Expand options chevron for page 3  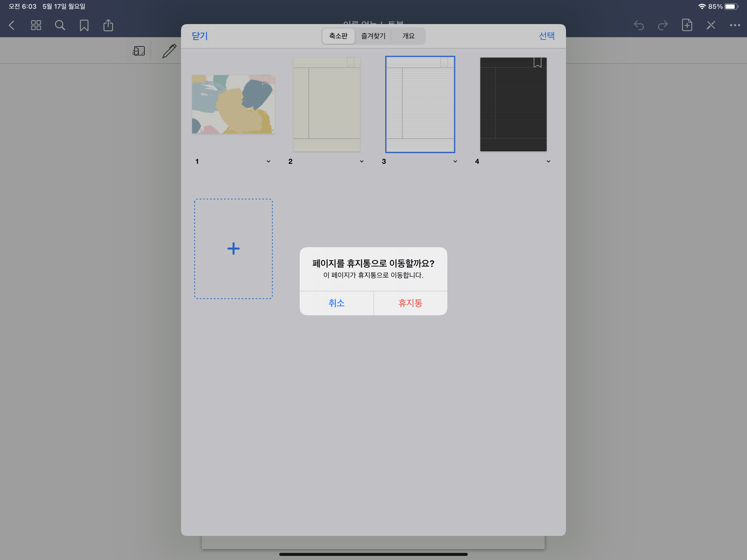(455, 161)
